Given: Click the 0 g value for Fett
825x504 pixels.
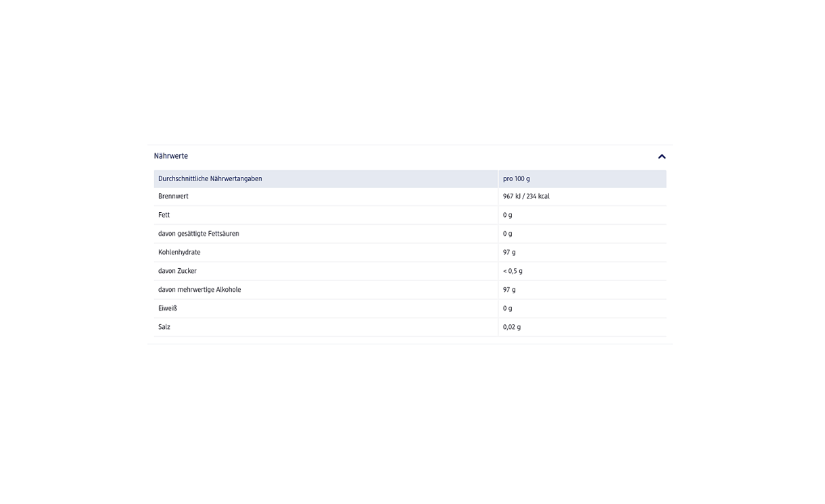Looking at the screenshot, I should 508,215.
